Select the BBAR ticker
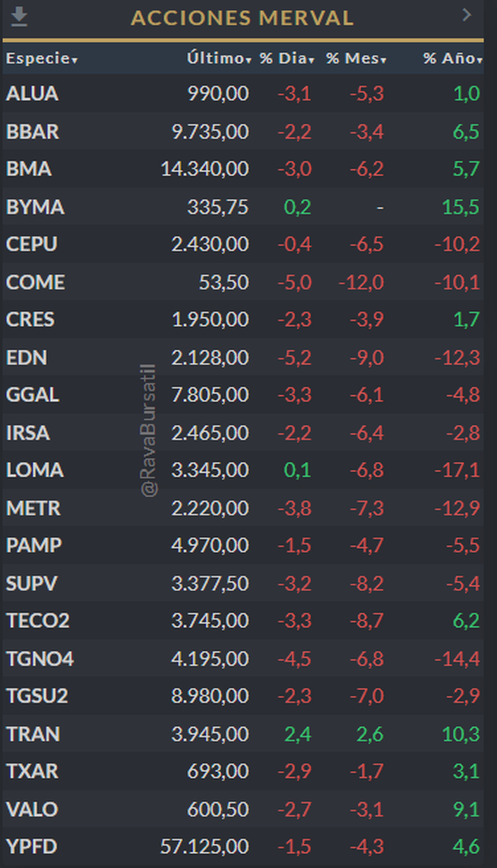Viewport: 497px width, 868px height. click(32, 132)
